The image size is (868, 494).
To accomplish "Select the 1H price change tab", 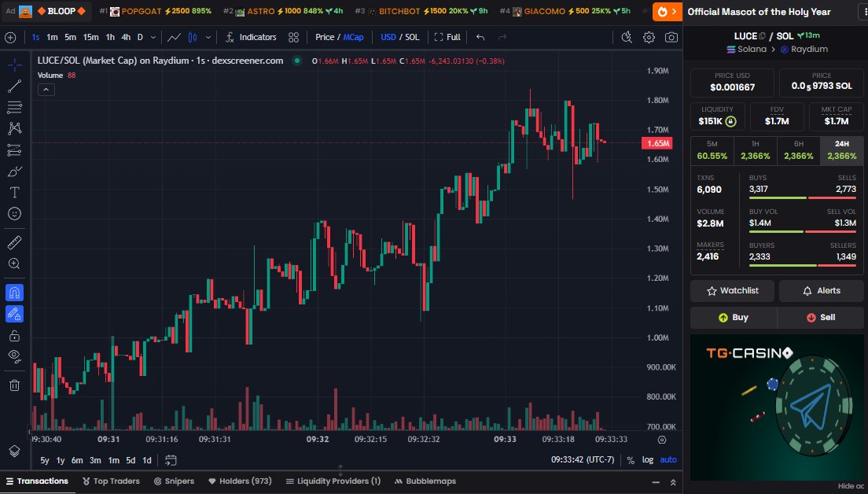I will click(x=755, y=150).
